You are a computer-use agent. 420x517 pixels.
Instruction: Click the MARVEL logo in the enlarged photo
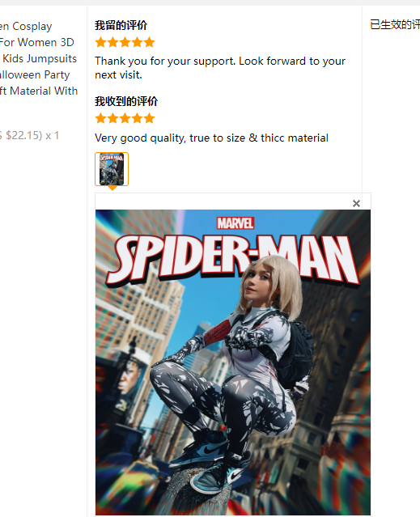pos(235,223)
